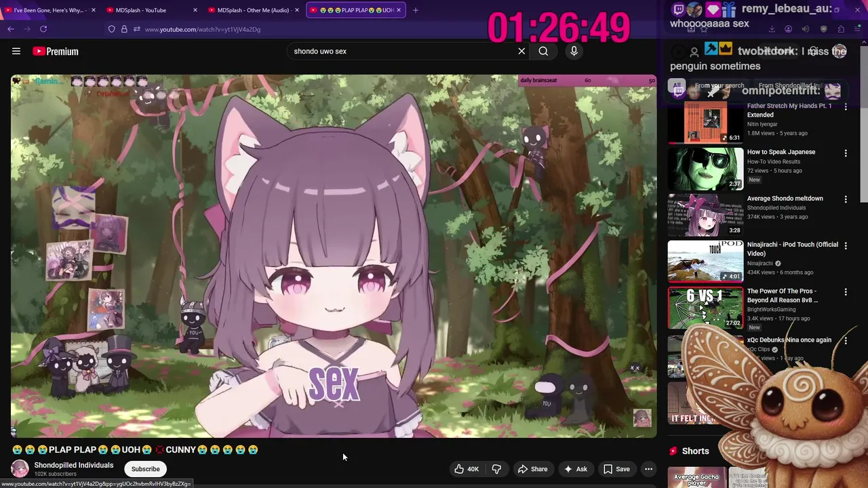
Task: Close the 'MDSplash - YouTube' tab
Action: click(195, 10)
